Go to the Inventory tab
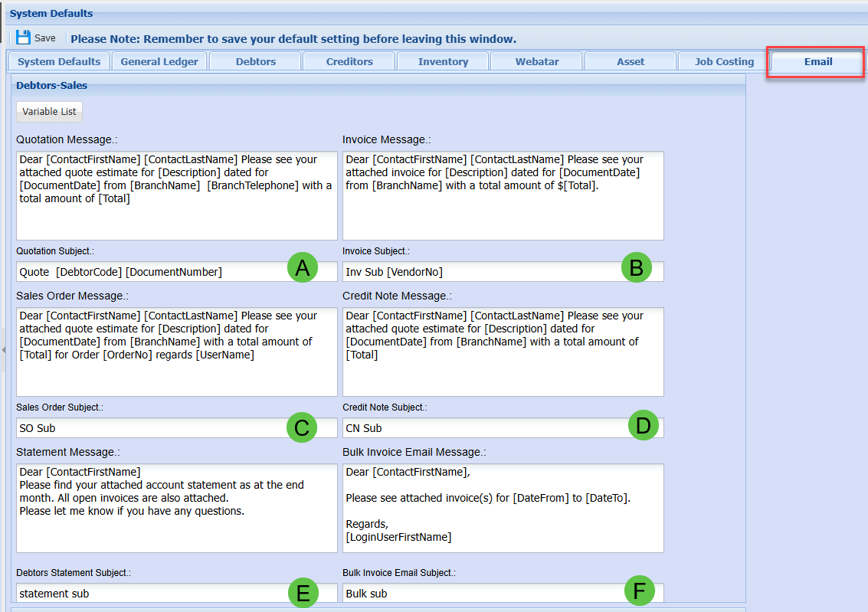 coord(443,61)
